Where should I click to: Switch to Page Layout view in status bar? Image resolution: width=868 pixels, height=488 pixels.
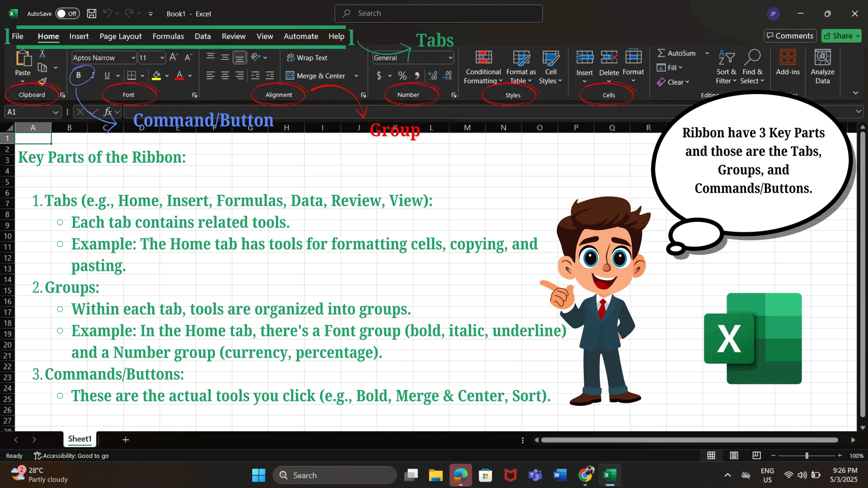734,455
